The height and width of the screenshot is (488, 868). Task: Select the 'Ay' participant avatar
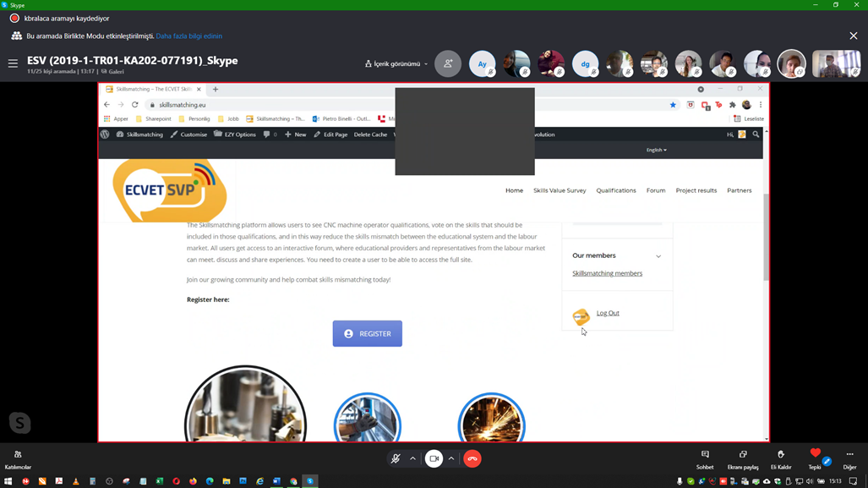(483, 63)
